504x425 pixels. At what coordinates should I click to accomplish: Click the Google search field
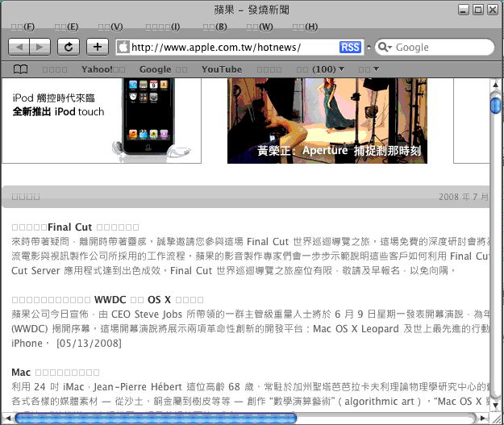click(x=435, y=48)
